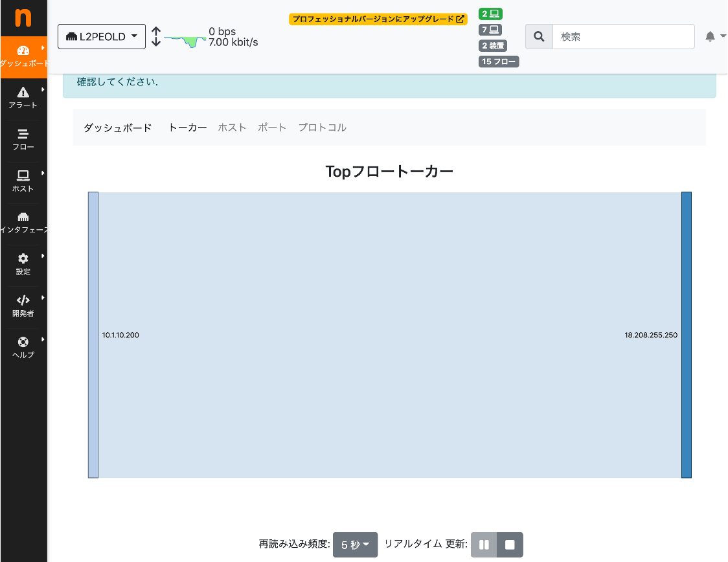Open the Hosts (ホスト) sidebar menu
Screen dimensions: 728x562
(x=23, y=181)
